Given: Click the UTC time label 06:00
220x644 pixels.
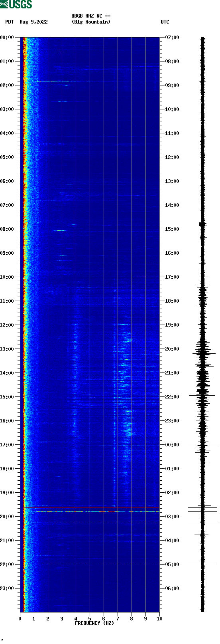Looking at the screenshot, I should pyautogui.click(x=172, y=589).
